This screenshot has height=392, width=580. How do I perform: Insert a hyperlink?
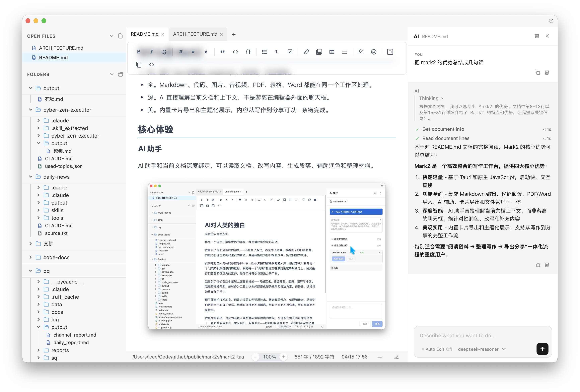[306, 52]
